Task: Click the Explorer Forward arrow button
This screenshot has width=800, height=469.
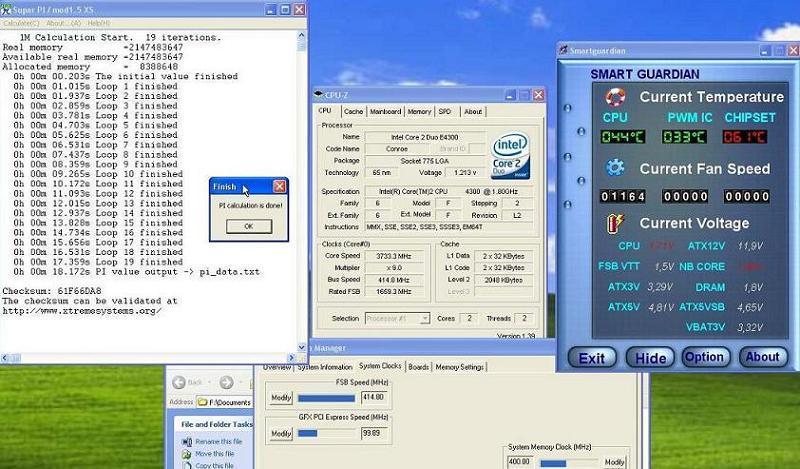Action: [226, 382]
